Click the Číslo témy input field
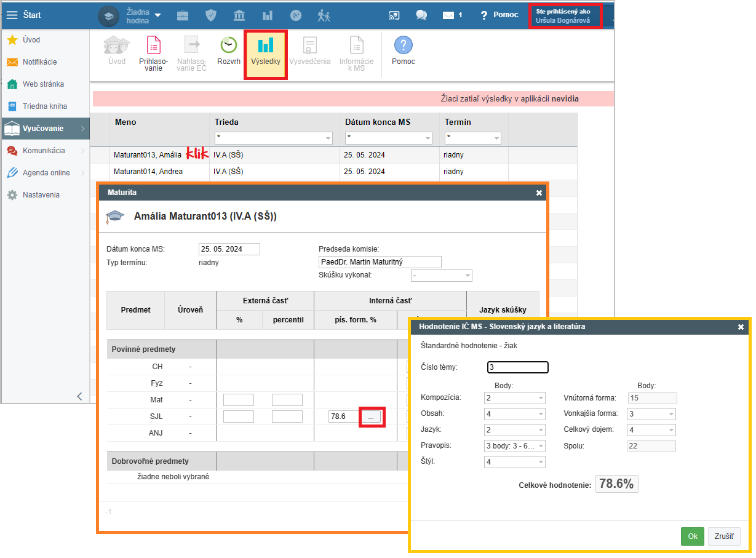This screenshot has height=558, width=756. pos(517,368)
